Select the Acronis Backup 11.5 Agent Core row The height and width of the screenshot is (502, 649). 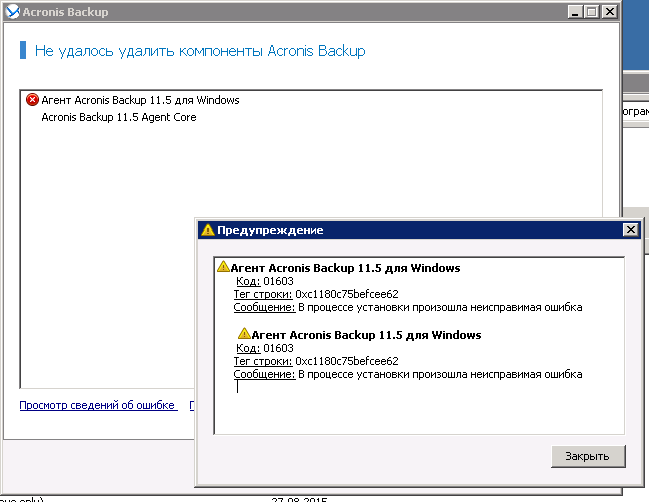click(119, 117)
